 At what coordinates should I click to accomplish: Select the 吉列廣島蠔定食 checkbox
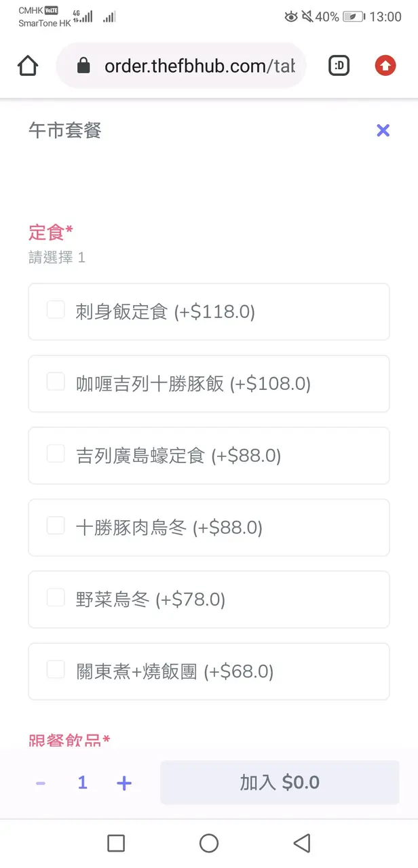click(x=56, y=454)
